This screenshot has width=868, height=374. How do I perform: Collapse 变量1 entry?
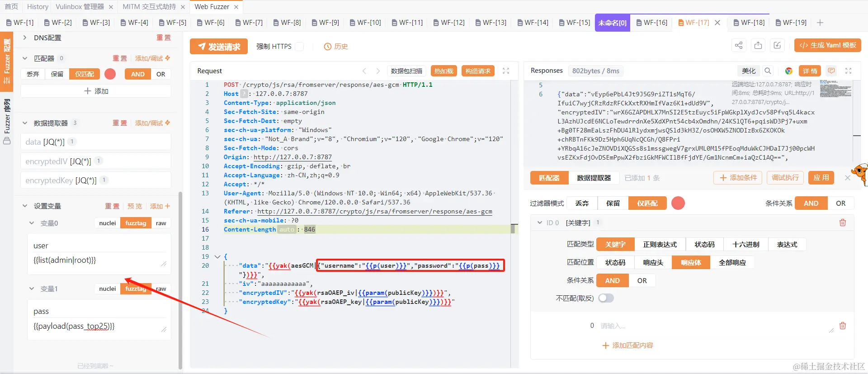[32, 289]
